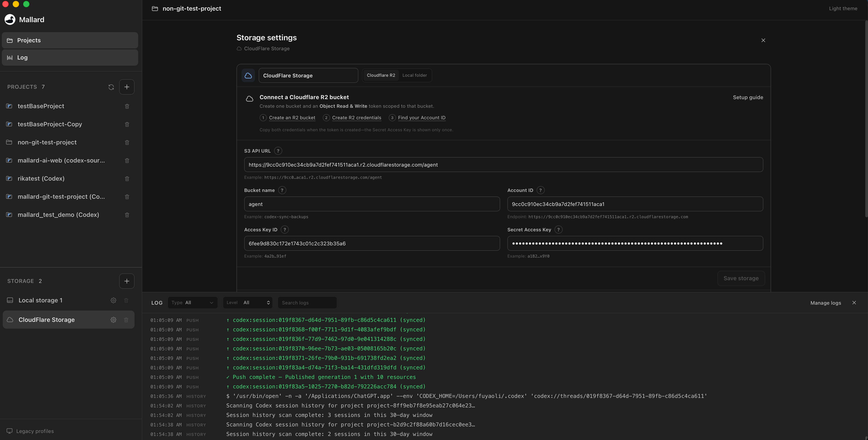Image resolution: width=868 pixels, height=440 pixels.
Task: Click the Mallard duck logo
Action: point(10,19)
